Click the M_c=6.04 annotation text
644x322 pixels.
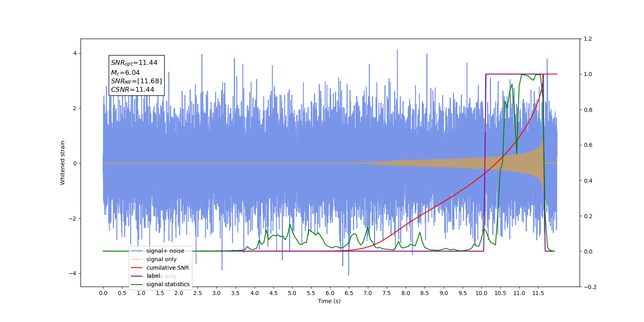pyautogui.click(x=125, y=73)
